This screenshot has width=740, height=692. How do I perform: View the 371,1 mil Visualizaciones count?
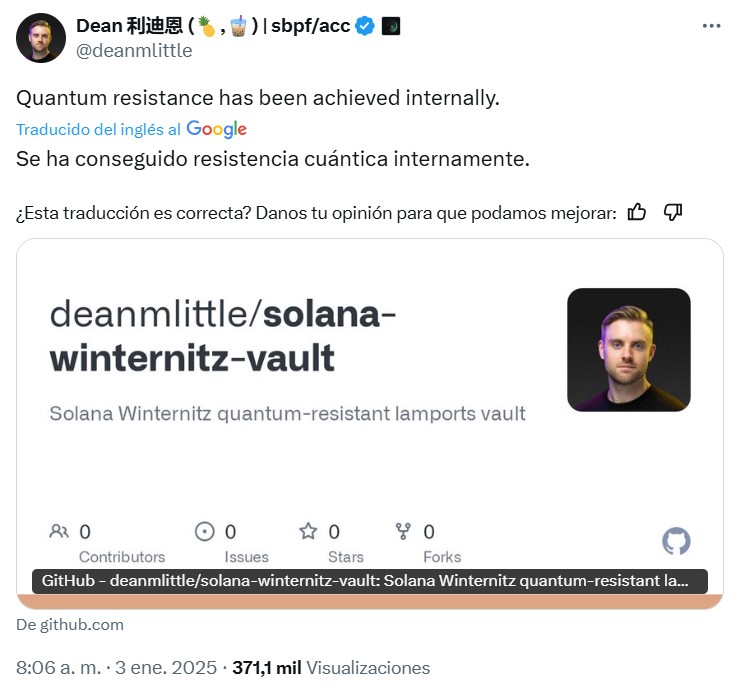(x=331, y=668)
